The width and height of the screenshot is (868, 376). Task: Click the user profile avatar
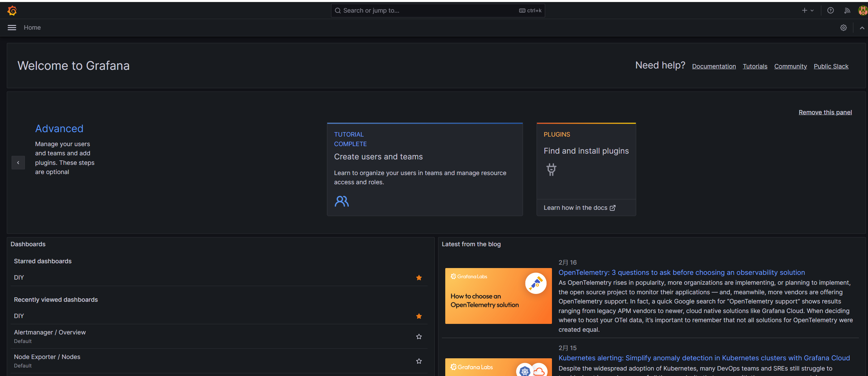point(863,11)
